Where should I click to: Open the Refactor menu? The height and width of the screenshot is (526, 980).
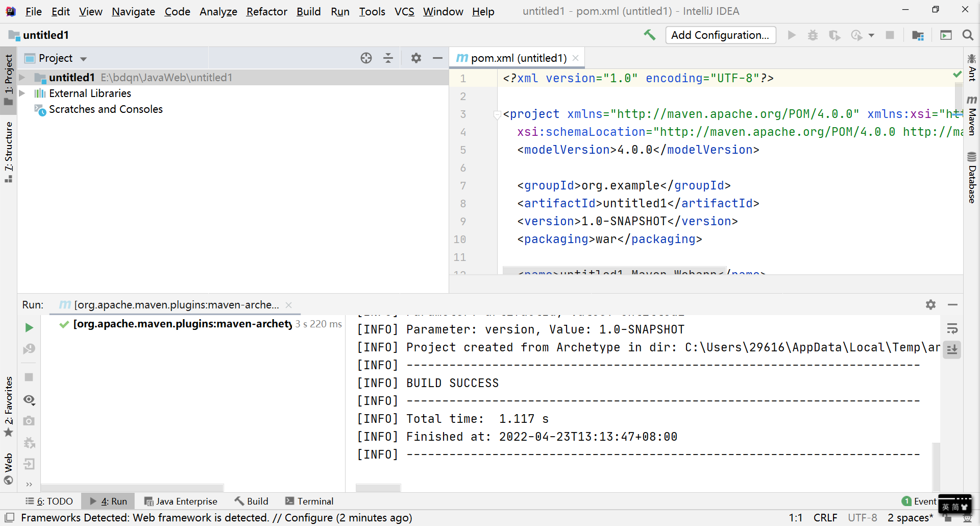pos(266,11)
